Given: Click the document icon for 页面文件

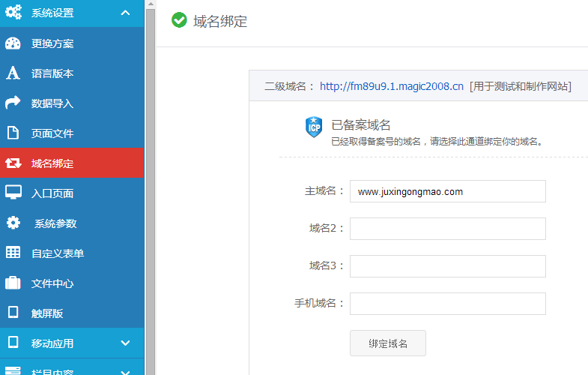Looking at the screenshot, I should click(x=13, y=133).
